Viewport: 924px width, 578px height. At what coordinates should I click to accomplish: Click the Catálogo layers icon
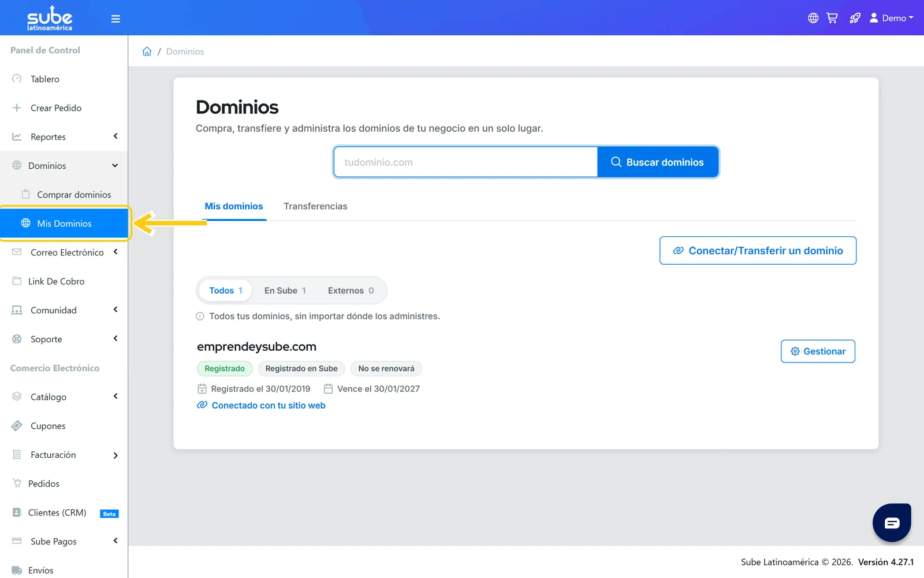pyautogui.click(x=17, y=397)
